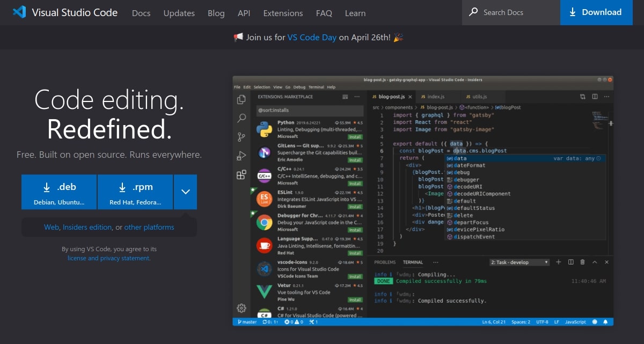
Task: Expand the download options chevron button
Action: (186, 192)
